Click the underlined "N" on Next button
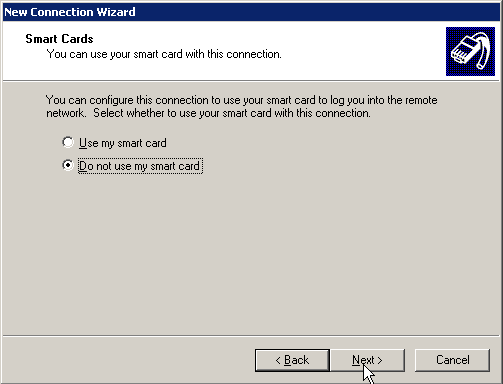 (x=356, y=360)
